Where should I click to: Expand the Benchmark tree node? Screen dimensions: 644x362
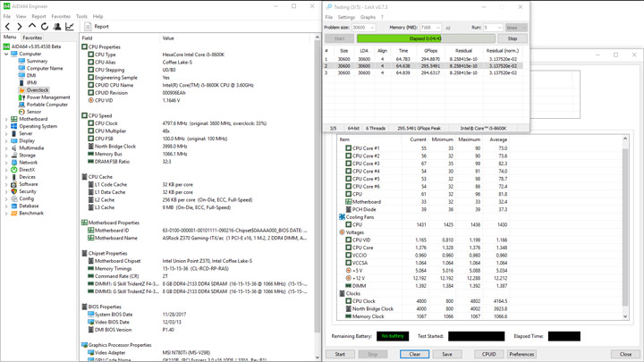point(6,213)
